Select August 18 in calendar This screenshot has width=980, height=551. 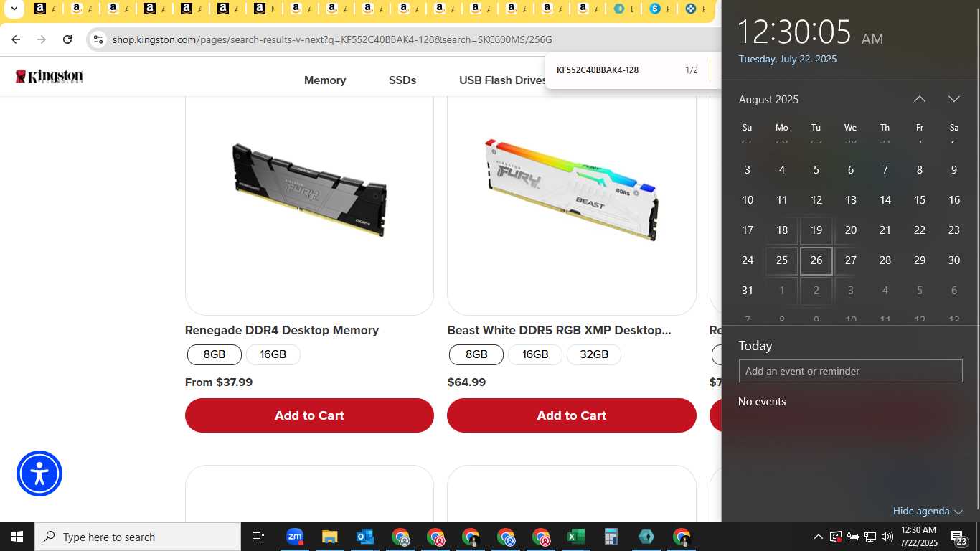[782, 230]
